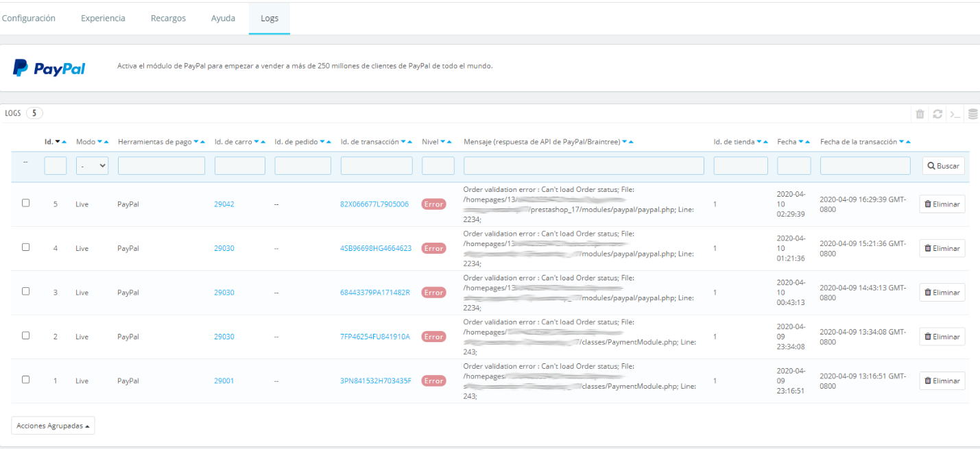Sort Id. de carro ascending

pyautogui.click(x=263, y=142)
